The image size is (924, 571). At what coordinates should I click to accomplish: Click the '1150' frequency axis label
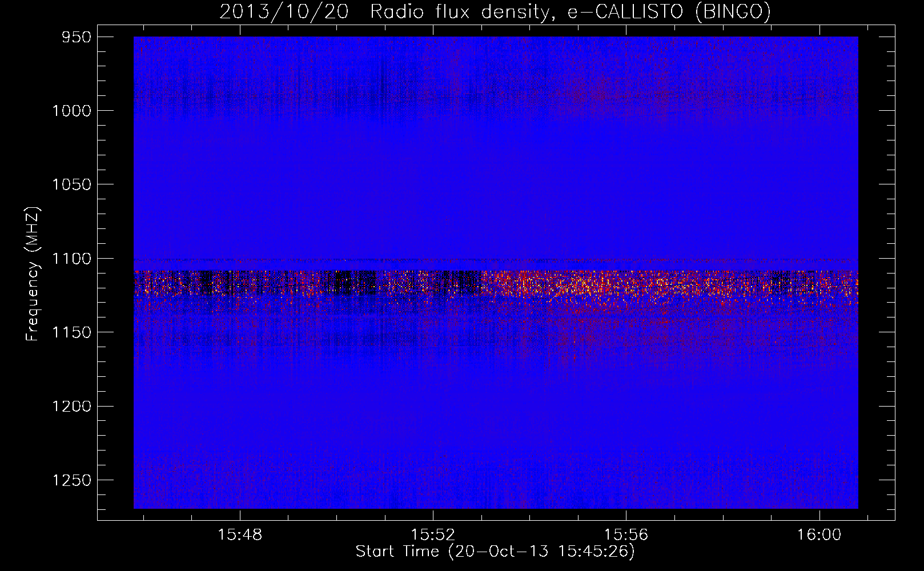click(x=71, y=332)
